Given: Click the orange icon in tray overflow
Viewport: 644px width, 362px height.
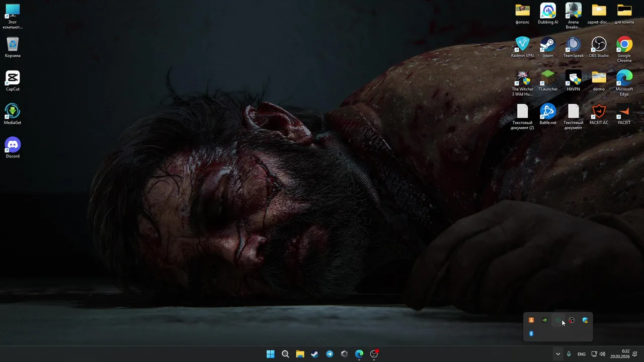Looking at the screenshot, I should pos(531,320).
